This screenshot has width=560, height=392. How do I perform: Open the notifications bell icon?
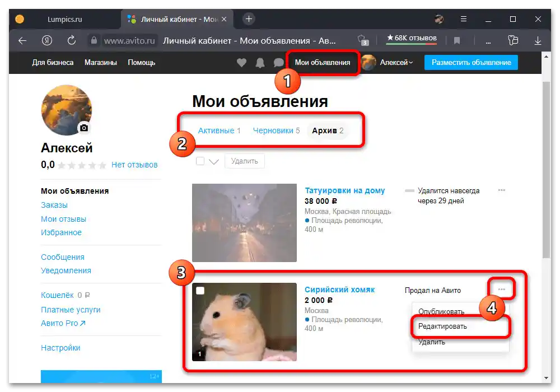click(260, 63)
